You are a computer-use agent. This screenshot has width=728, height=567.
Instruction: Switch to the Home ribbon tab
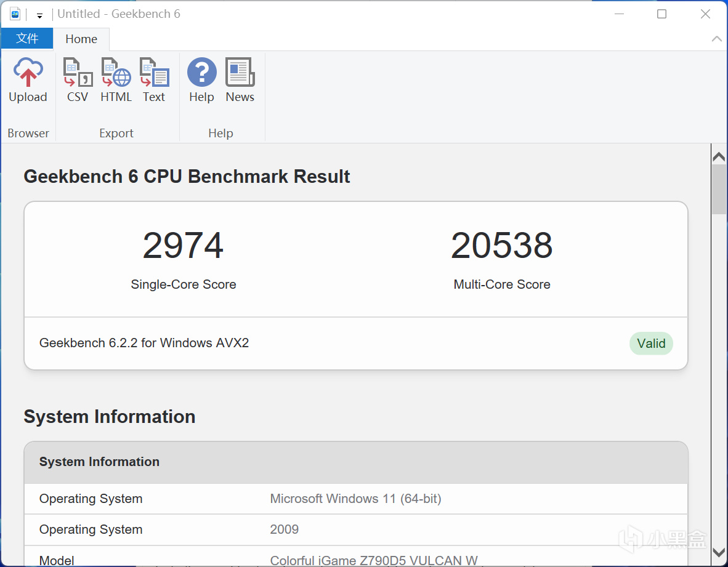(x=81, y=39)
